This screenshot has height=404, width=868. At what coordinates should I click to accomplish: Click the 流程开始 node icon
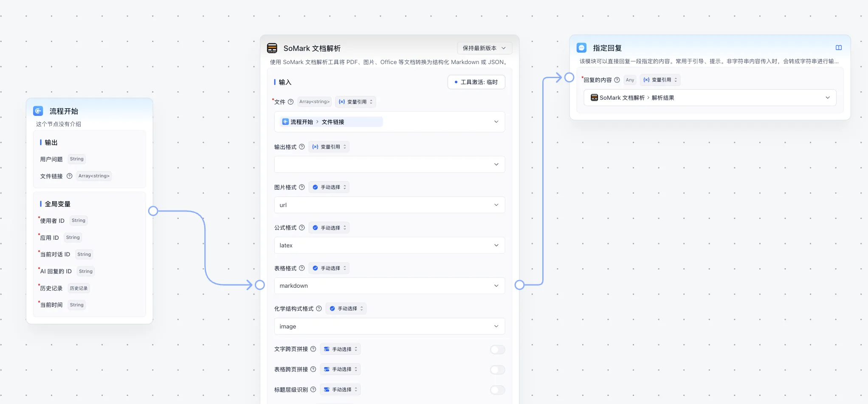38,111
